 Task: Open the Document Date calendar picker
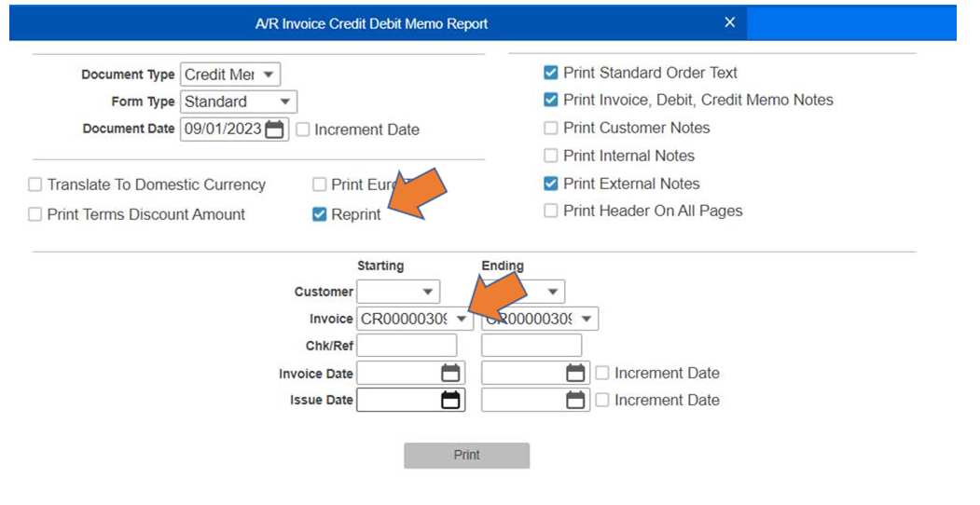[x=274, y=130]
